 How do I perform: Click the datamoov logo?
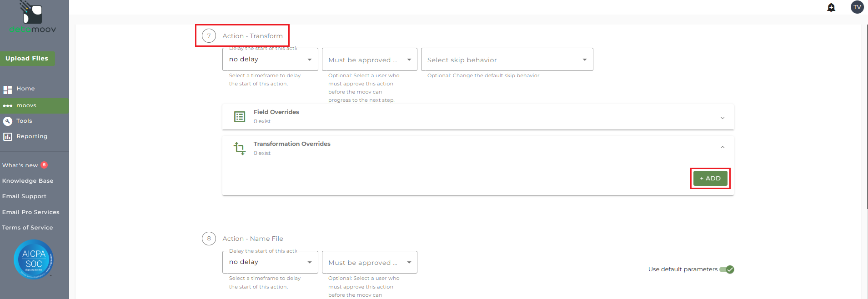tap(33, 17)
